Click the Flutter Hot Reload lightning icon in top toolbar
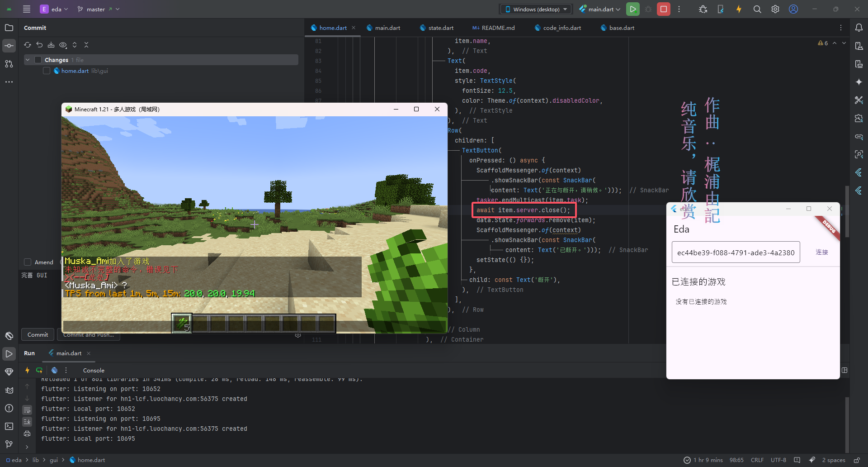868x467 pixels. [x=739, y=9]
